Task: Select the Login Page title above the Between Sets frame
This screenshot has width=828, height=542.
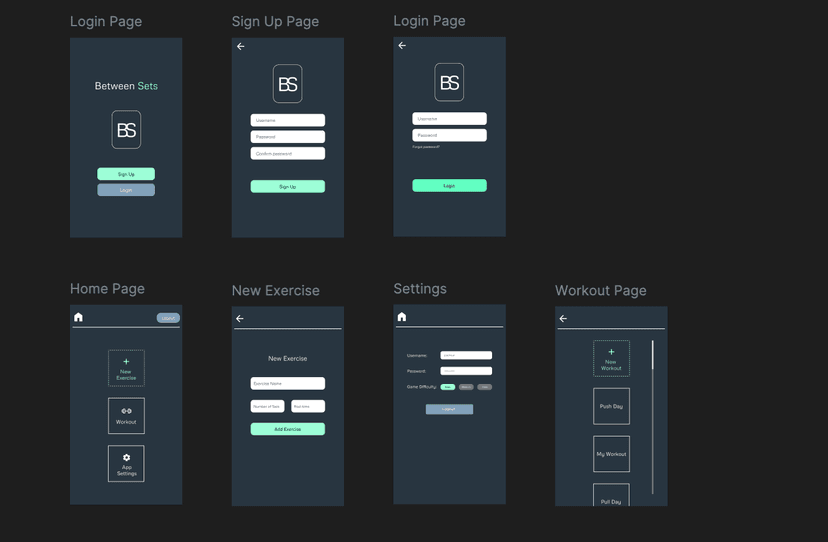Action: [x=106, y=22]
